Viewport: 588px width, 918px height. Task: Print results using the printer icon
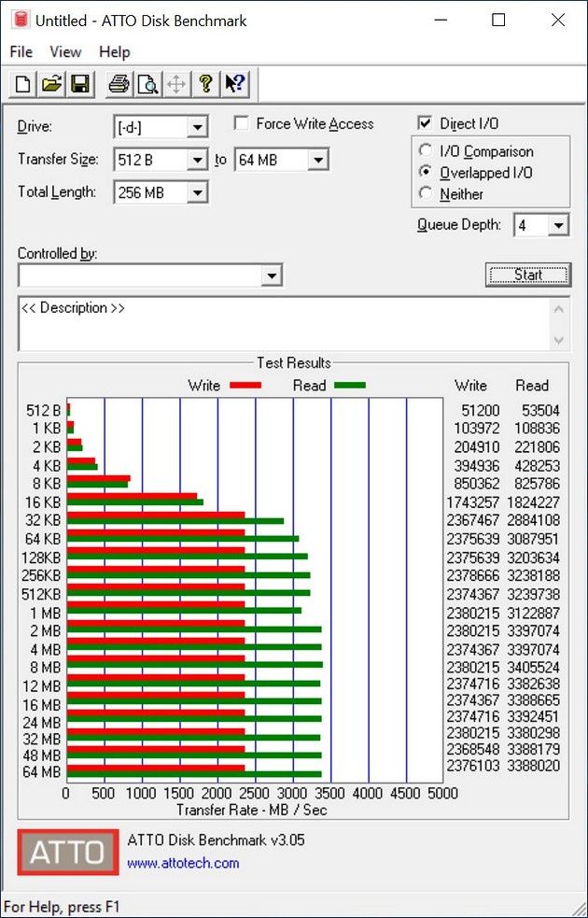[x=119, y=84]
